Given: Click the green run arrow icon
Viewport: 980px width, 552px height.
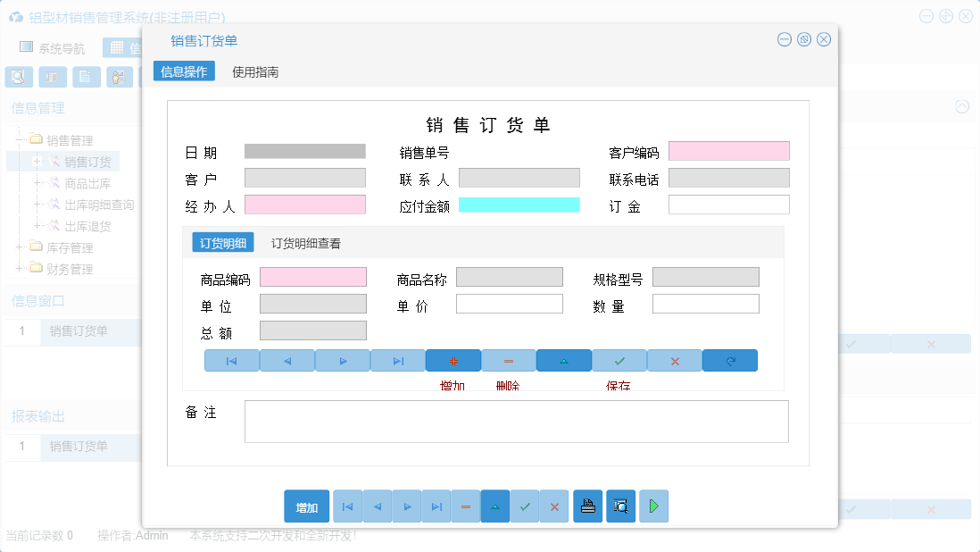Looking at the screenshot, I should click(x=652, y=506).
